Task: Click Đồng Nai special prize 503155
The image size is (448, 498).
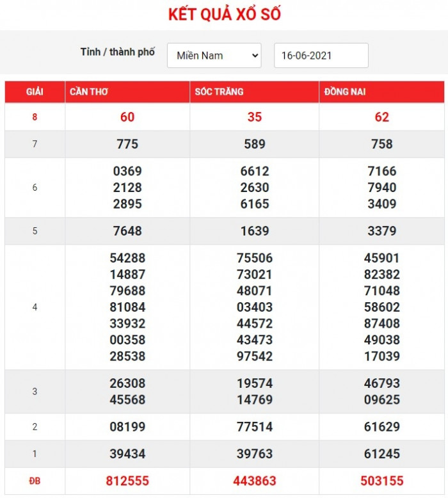Action: pos(381,481)
